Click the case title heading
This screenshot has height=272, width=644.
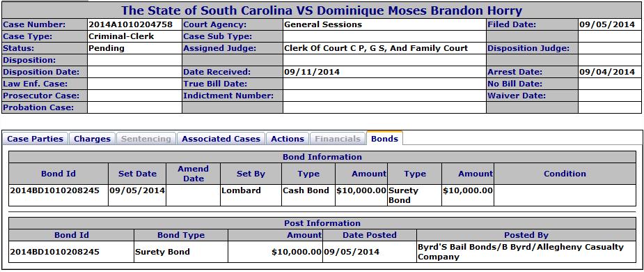coord(322,10)
